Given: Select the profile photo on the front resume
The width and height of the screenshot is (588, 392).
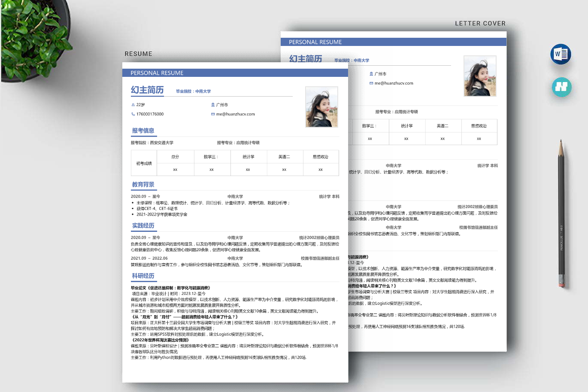Looking at the screenshot, I should (321, 107).
